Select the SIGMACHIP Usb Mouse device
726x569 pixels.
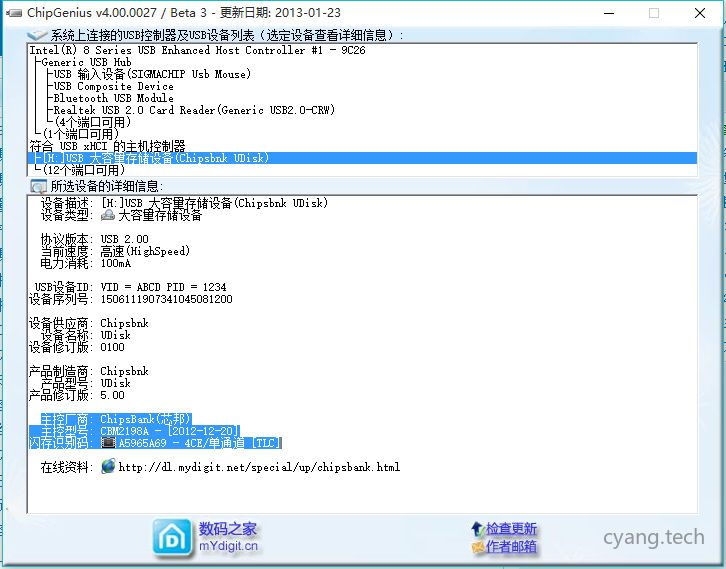152,74
